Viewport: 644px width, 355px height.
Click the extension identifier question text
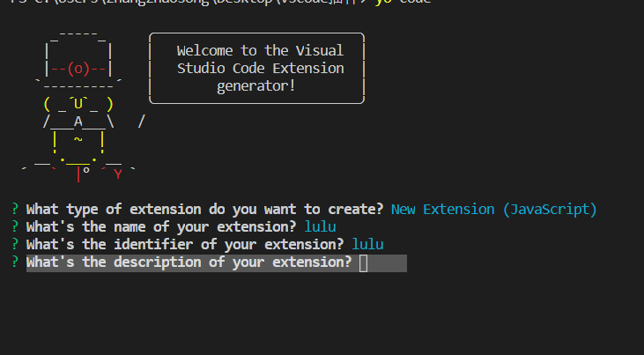point(185,245)
